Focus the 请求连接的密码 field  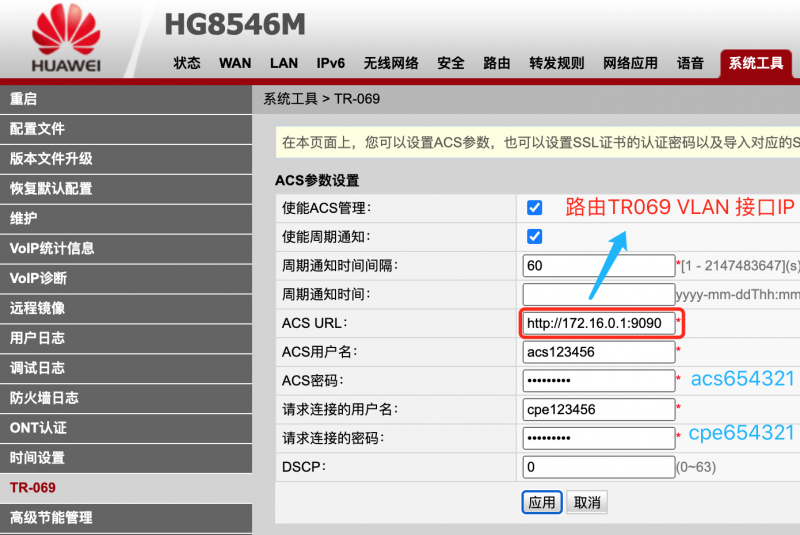click(x=598, y=438)
